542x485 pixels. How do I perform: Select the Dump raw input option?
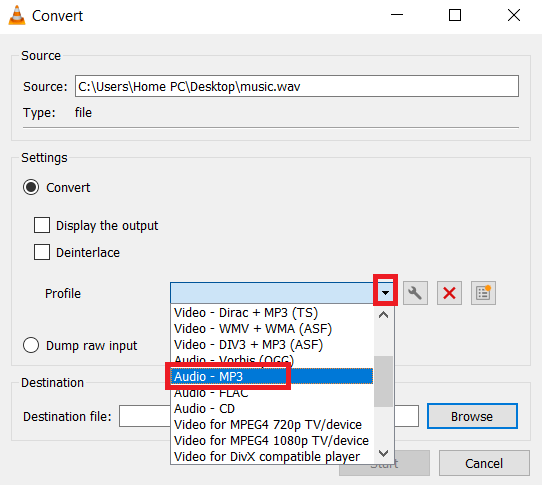click(x=31, y=345)
